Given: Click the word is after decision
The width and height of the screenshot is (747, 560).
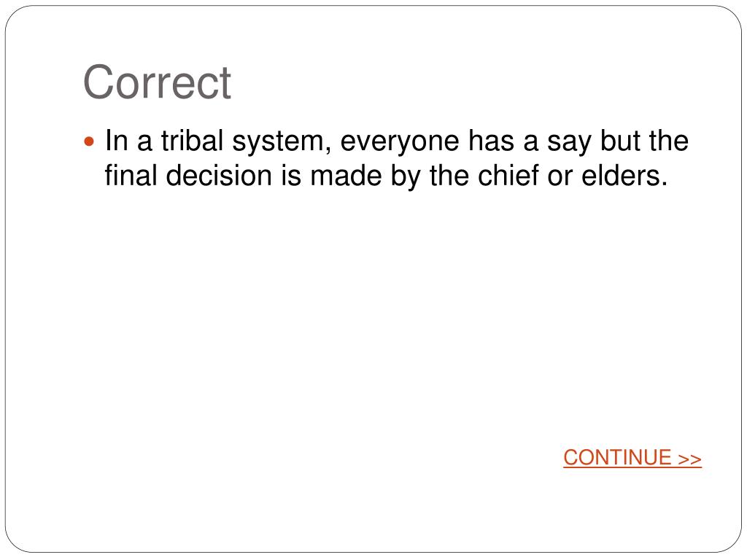Looking at the screenshot, I should (292, 175).
